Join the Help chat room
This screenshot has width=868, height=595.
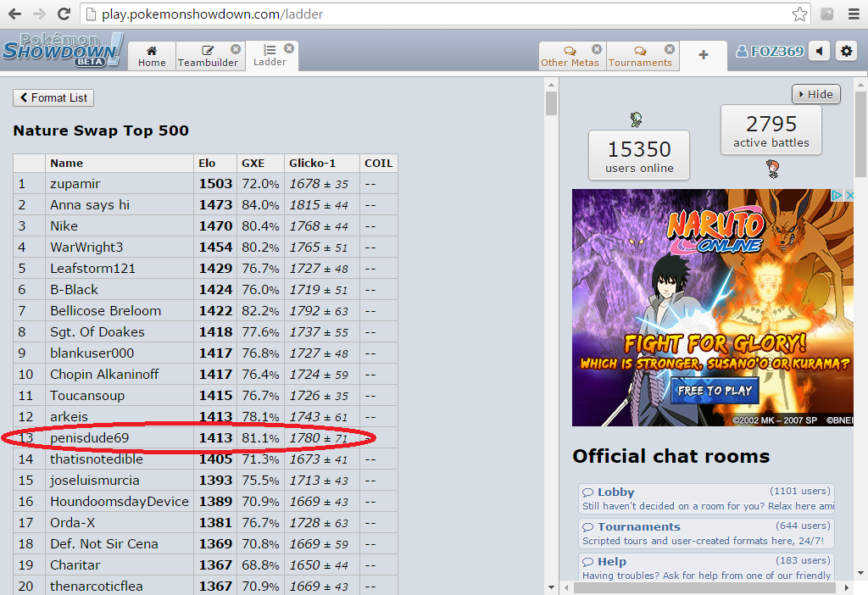[x=706, y=567]
